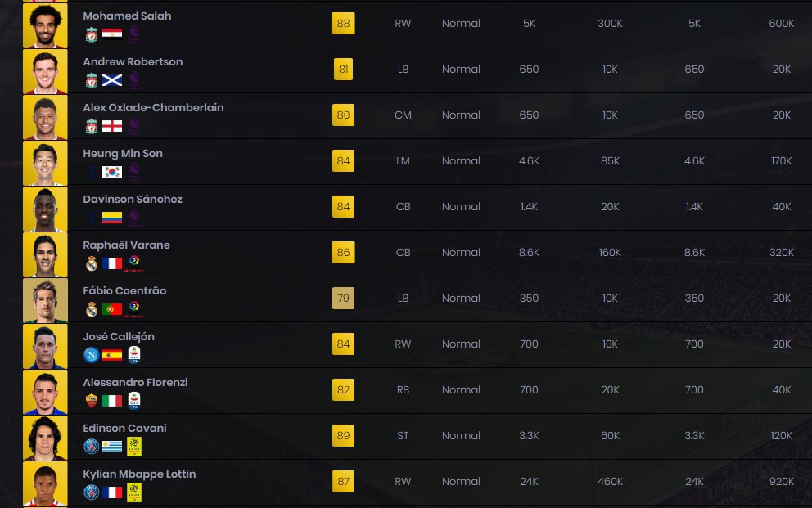Click the South Korea flag for Heung Min Son
812x508 pixels.
(x=112, y=172)
